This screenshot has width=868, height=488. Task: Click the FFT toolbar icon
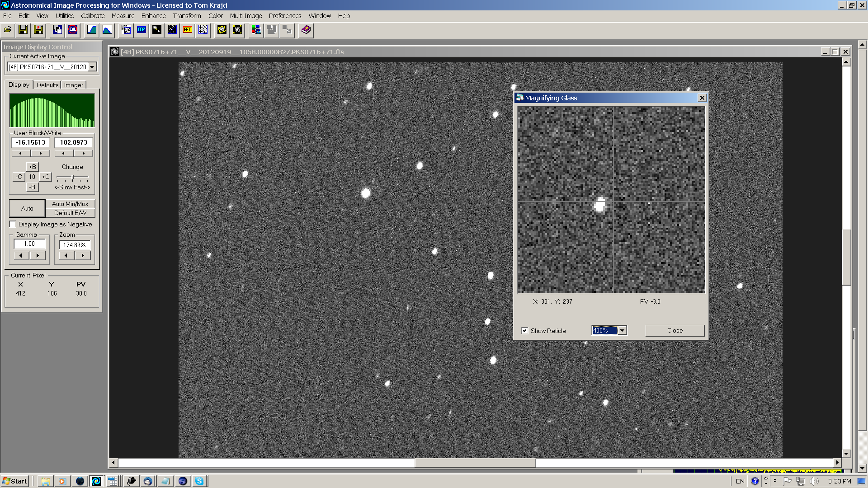click(x=188, y=30)
